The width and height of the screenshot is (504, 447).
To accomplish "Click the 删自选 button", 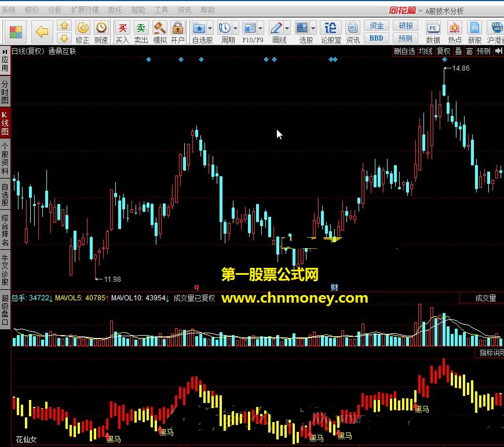I will tap(405, 51).
